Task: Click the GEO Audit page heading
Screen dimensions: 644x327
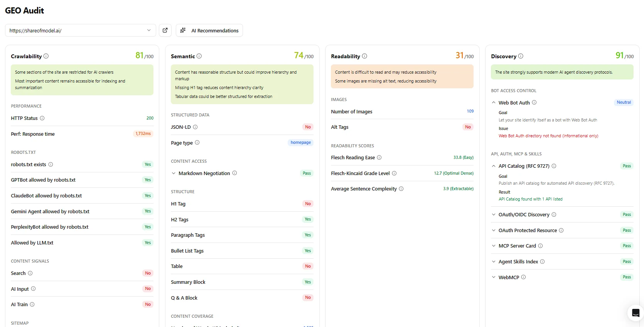Action: [25, 11]
